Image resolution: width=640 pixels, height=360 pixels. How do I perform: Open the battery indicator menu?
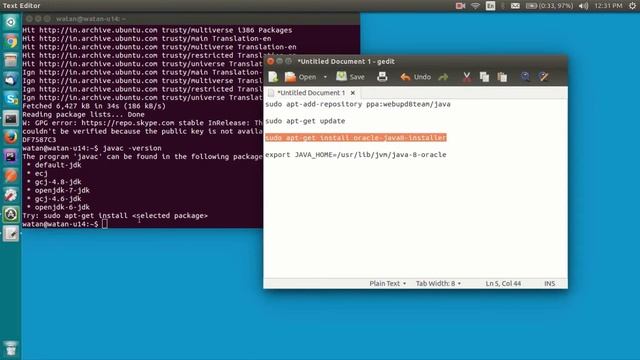549,6
